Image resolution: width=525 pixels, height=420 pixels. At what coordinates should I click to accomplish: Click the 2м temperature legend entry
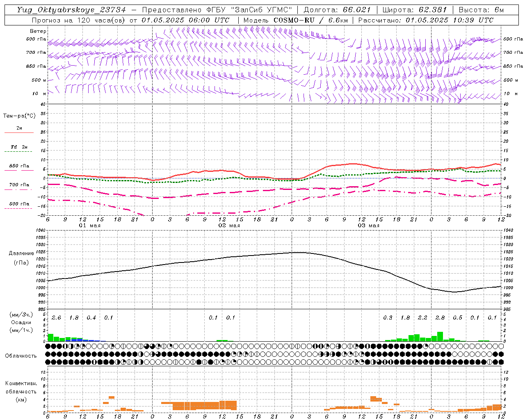[19, 128]
